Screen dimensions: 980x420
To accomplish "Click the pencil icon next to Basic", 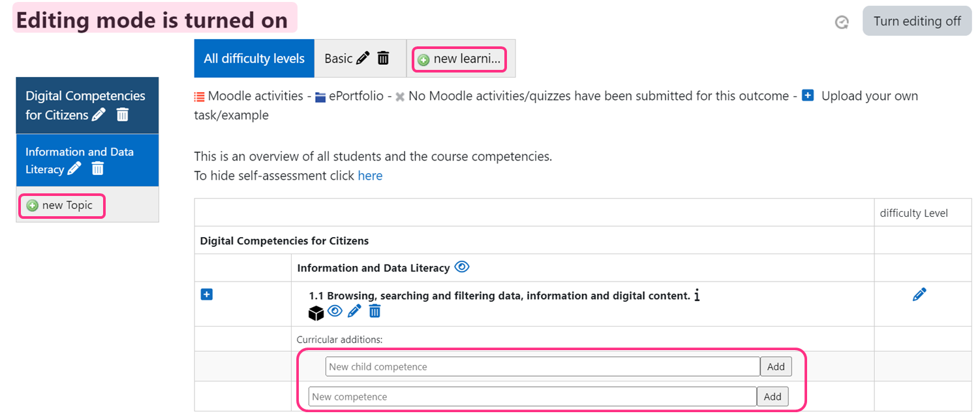I will click(363, 58).
